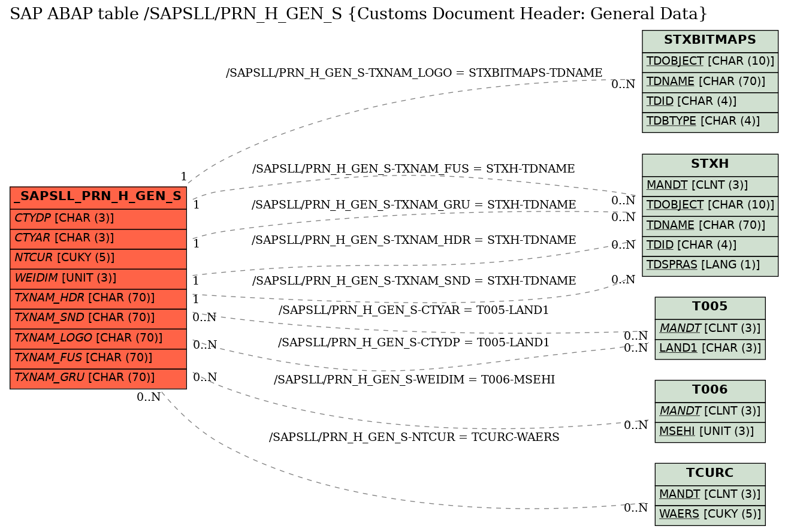Open the T005 table header
Image resolution: width=788 pixels, height=532 pixels.
(x=710, y=308)
